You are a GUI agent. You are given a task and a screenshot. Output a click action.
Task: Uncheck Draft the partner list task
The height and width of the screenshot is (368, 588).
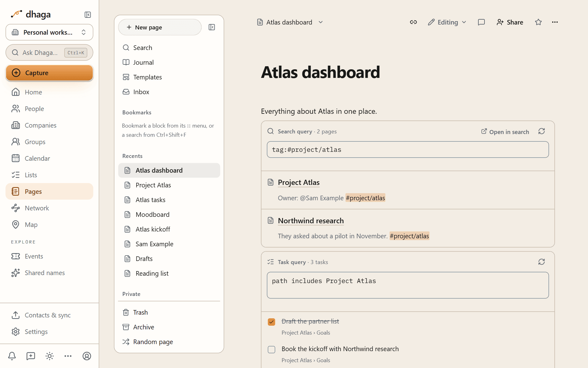point(271,322)
